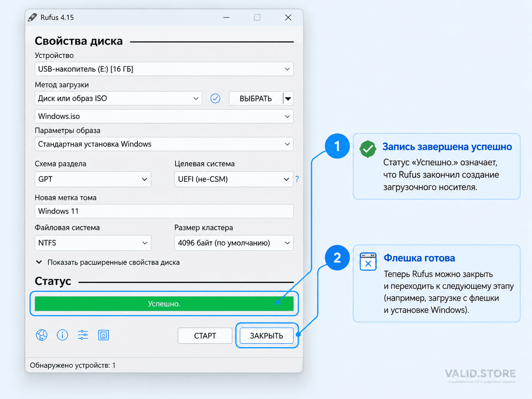Click the Статус heading

pyautogui.click(x=53, y=281)
